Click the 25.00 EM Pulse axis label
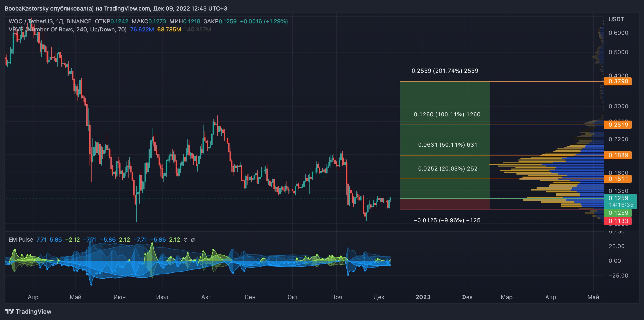This screenshot has height=320, width=644. (616, 246)
